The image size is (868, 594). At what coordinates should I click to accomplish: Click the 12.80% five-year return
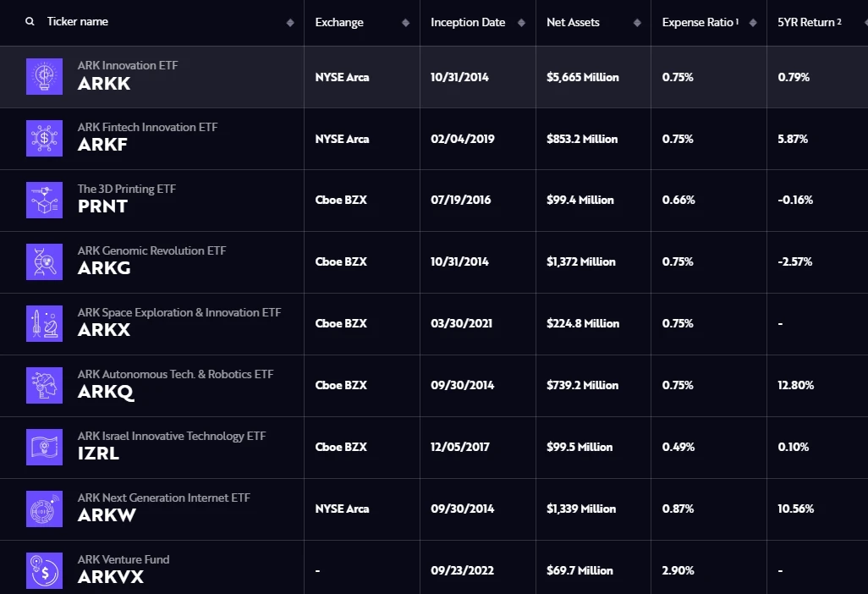point(796,385)
